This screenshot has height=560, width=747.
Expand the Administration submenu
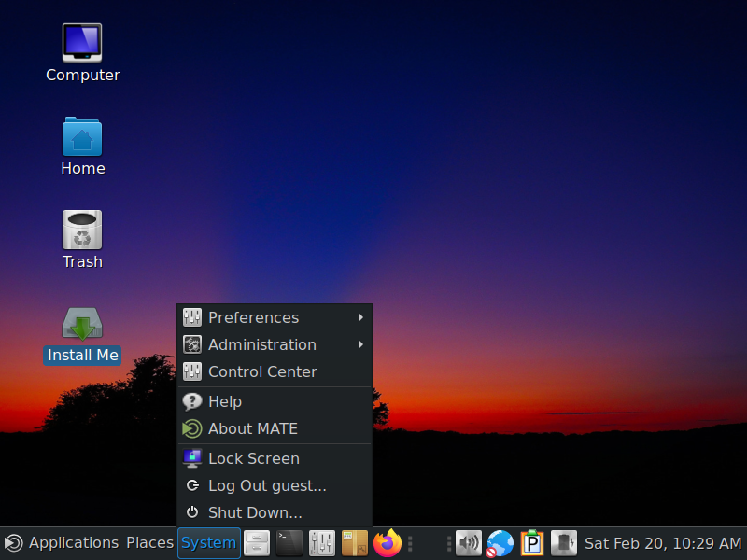pos(275,344)
